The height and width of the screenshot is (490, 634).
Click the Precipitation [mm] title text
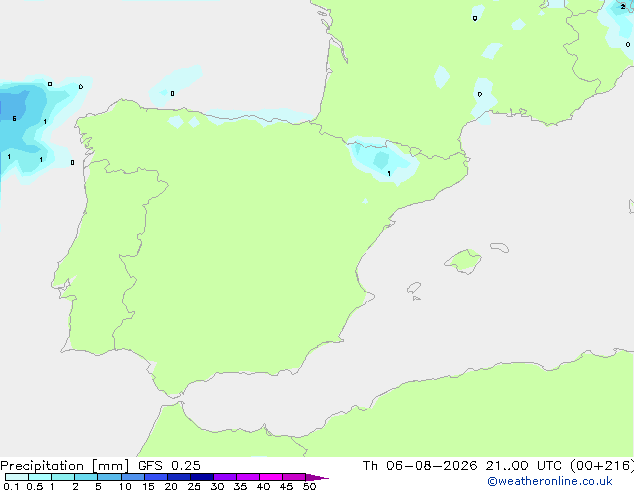point(65,466)
